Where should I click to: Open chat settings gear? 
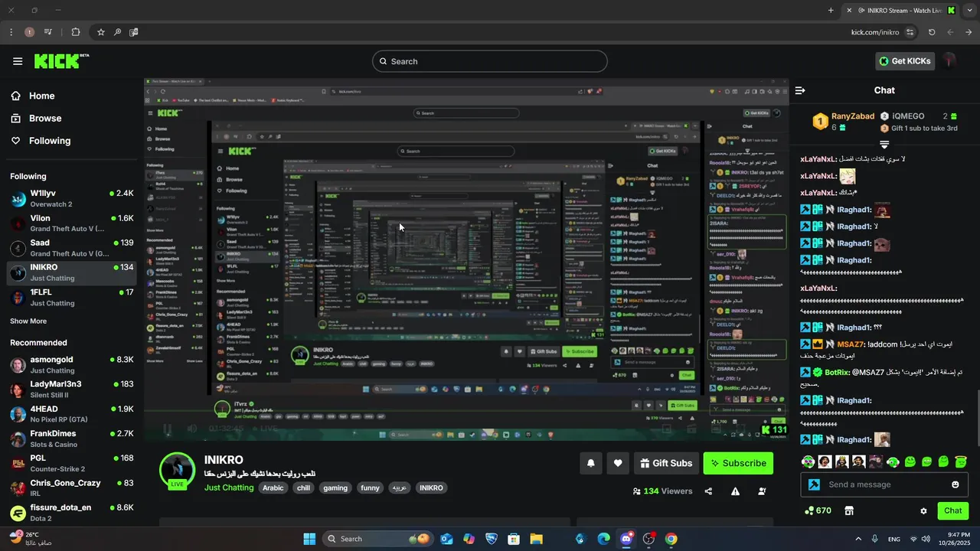(x=923, y=510)
